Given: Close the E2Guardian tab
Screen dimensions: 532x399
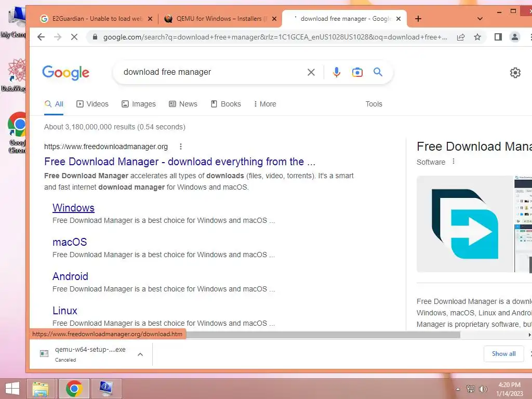Looking at the screenshot, I should (150, 19).
